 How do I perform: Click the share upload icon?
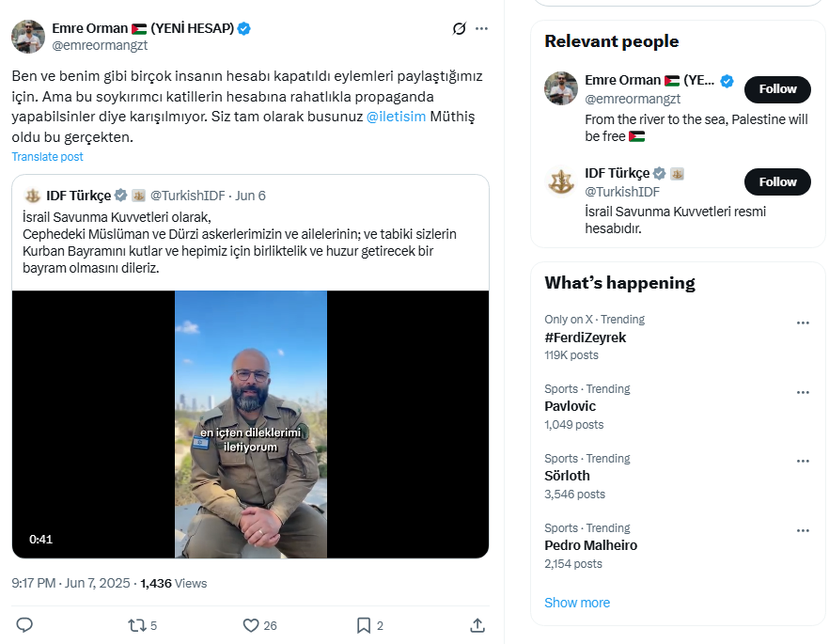[x=477, y=625]
